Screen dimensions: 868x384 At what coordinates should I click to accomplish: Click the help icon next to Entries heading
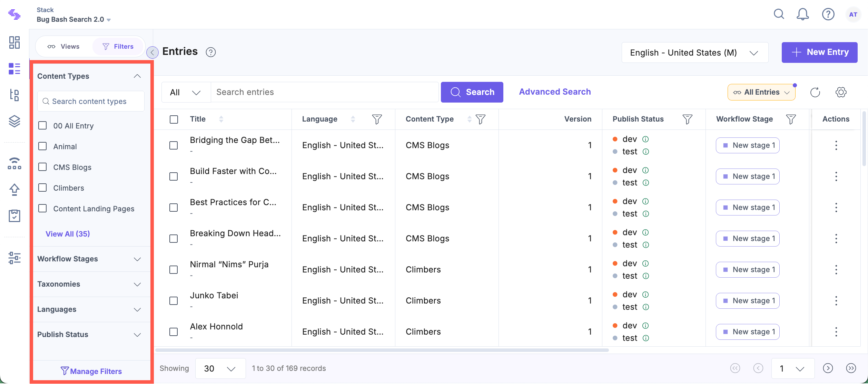tap(211, 52)
